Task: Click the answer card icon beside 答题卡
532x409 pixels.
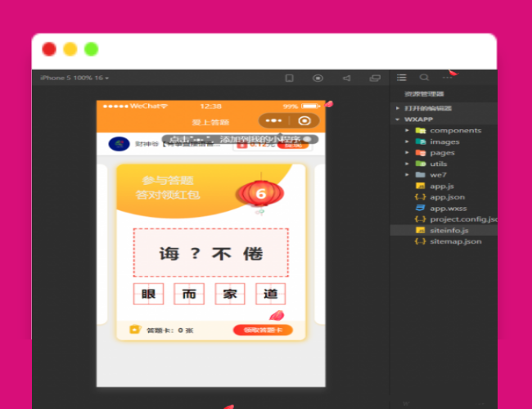Action: point(135,329)
